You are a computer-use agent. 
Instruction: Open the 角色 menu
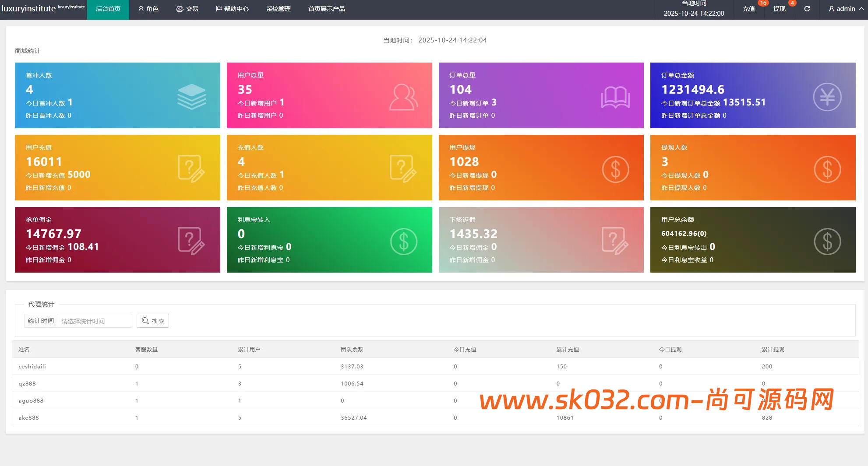[x=148, y=9]
